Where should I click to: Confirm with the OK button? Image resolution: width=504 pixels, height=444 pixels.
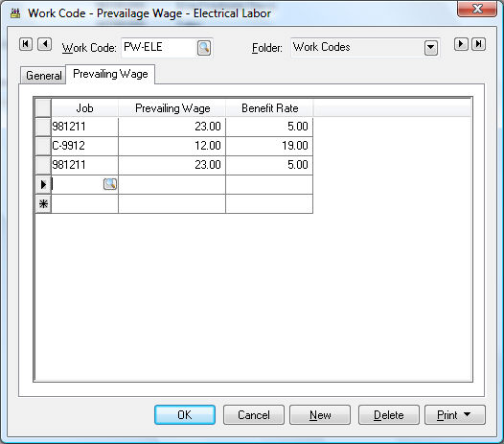click(x=185, y=414)
